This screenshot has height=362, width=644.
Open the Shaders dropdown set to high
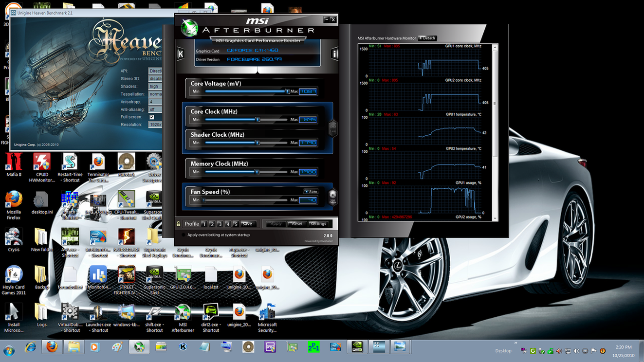click(155, 87)
